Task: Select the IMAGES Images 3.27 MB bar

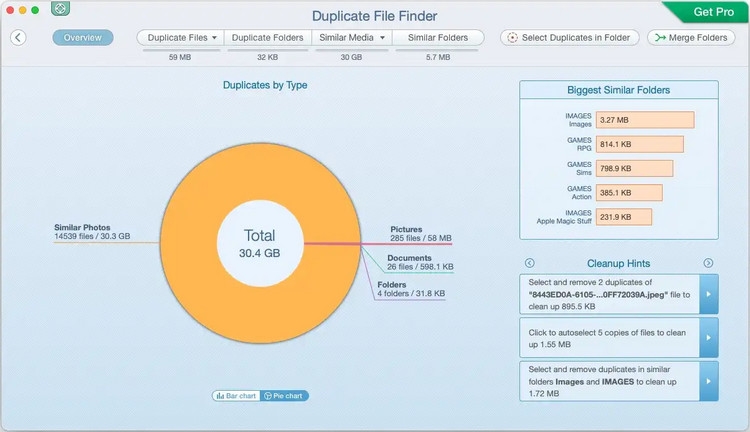Action: click(x=645, y=120)
